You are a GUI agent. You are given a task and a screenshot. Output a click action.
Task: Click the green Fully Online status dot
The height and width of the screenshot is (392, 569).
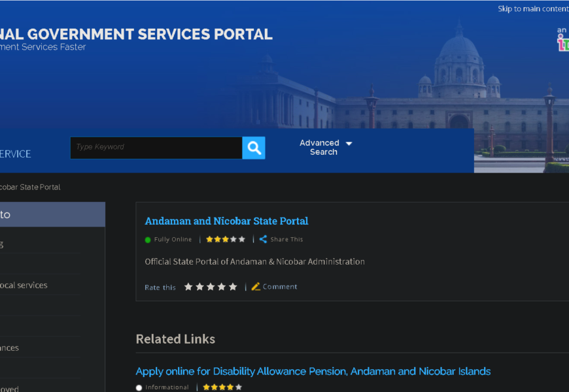(148, 240)
